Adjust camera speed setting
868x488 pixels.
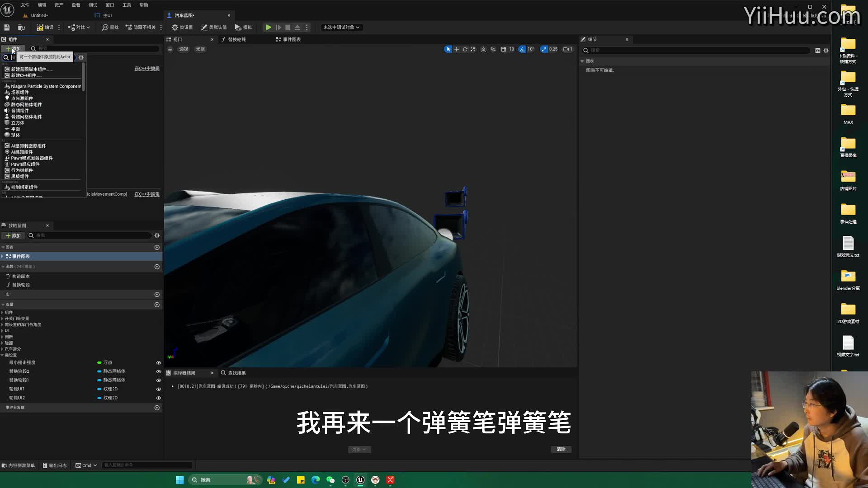click(568, 49)
